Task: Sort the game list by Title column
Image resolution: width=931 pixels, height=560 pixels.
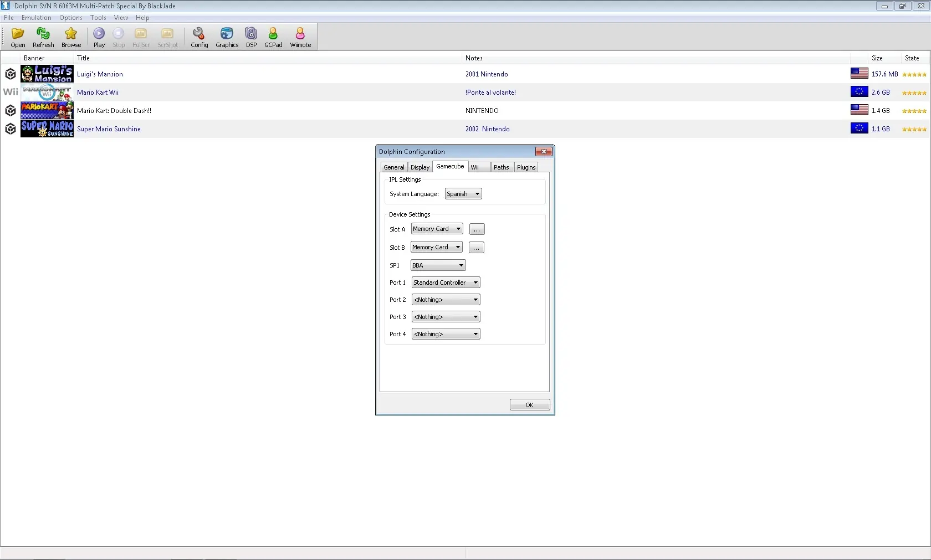Action: tap(268, 58)
